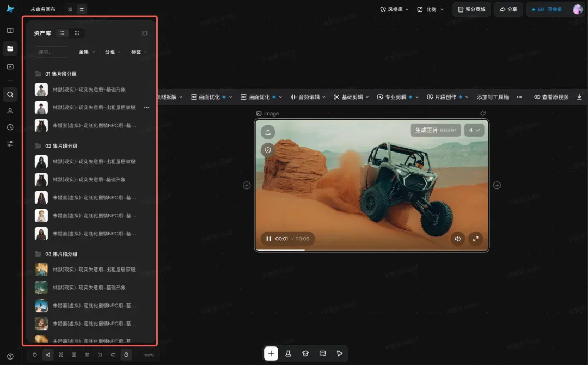Viewport: 588px width, 365px height.
Task: Click the help question mark icon
Action: (10, 356)
